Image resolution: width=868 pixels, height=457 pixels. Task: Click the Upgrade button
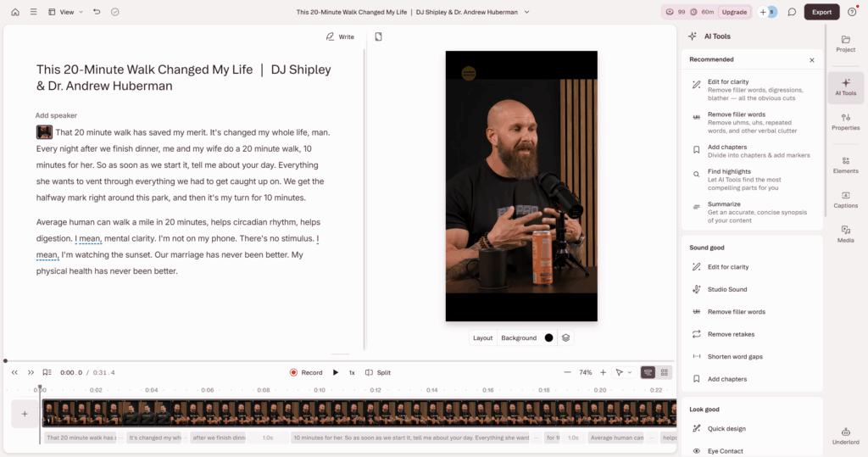pyautogui.click(x=734, y=12)
